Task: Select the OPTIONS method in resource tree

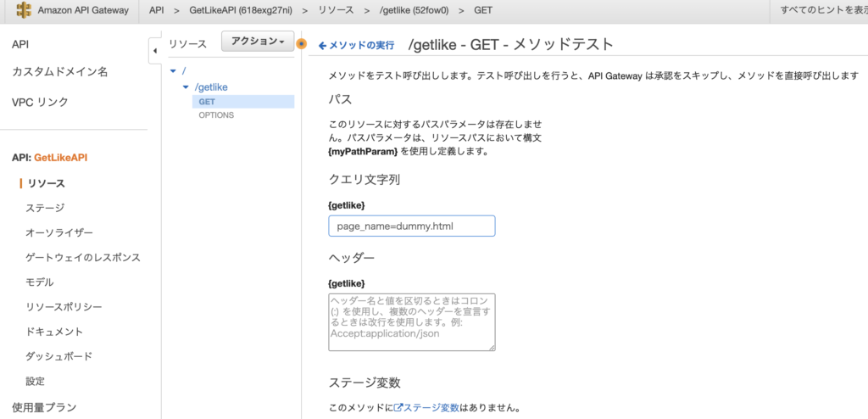Action: coord(216,115)
